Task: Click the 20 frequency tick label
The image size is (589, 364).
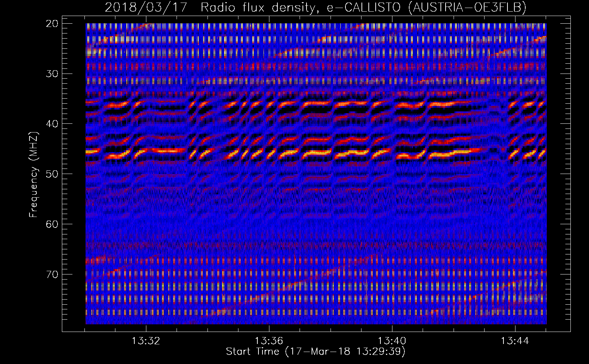Action: pos(52,24)
